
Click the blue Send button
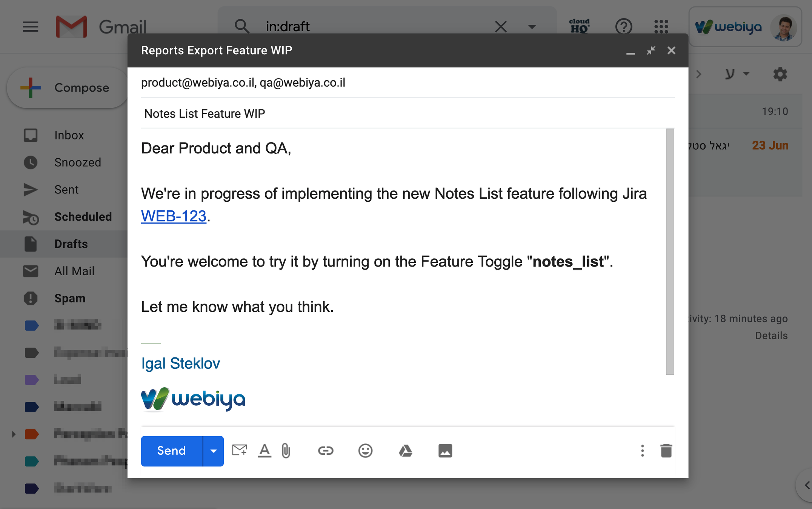pos(171,451)
